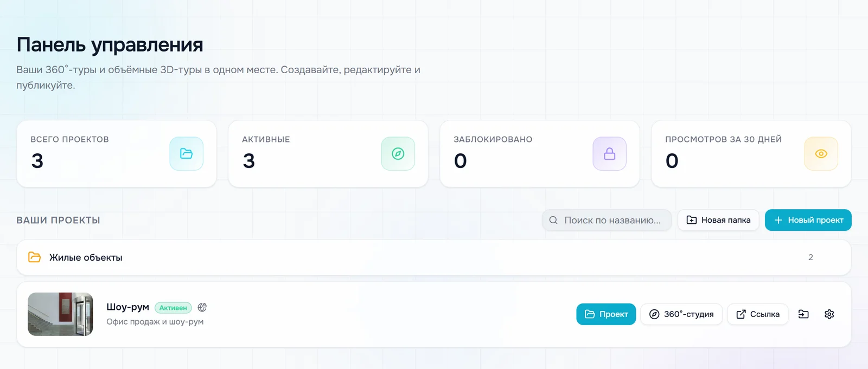The height and width of the screenshot is (369, 868).
Task: Focus the Поиск по названию search field
Action: pos(607,220)
